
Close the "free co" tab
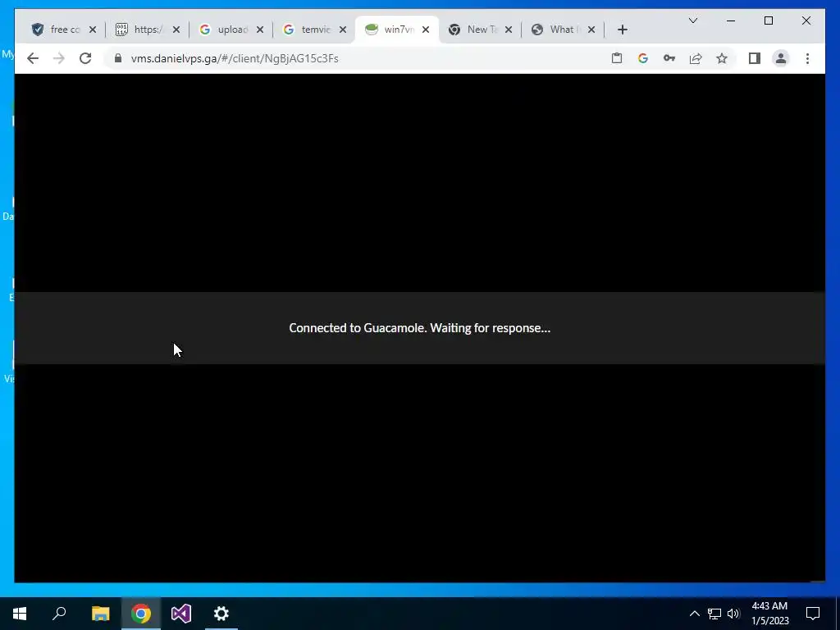point(93,30)
